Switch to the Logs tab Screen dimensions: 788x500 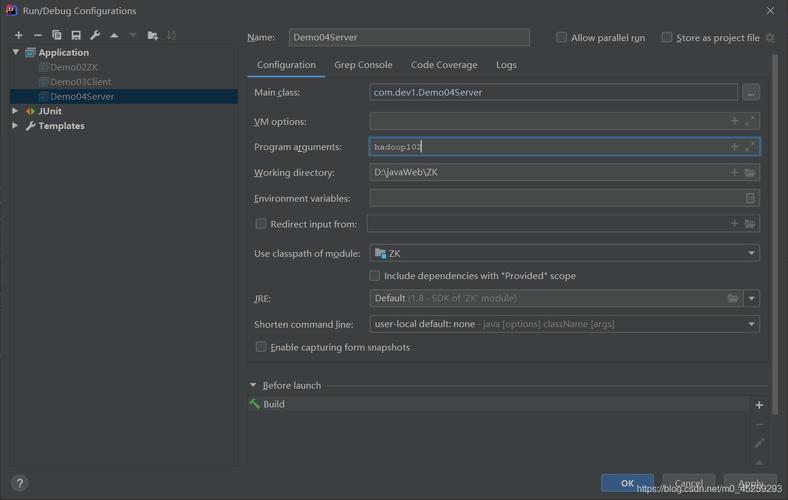[x=506, y=65]
